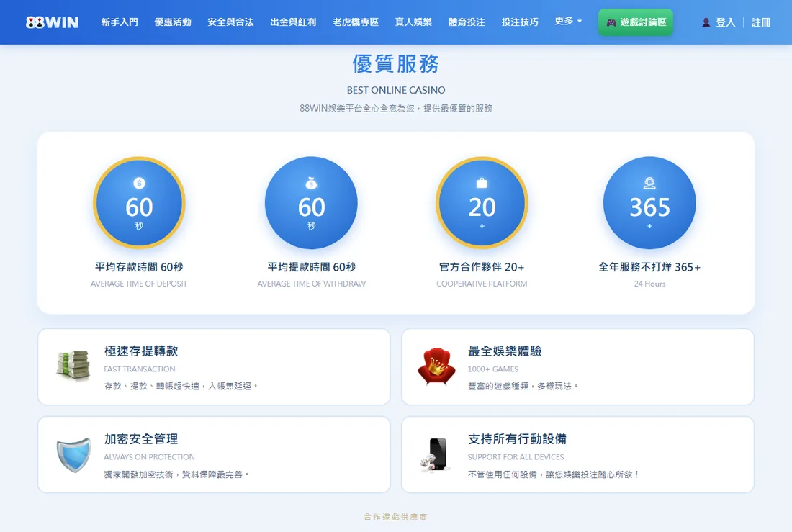Click the 極速存提轉款 card title

click(141, 351)
